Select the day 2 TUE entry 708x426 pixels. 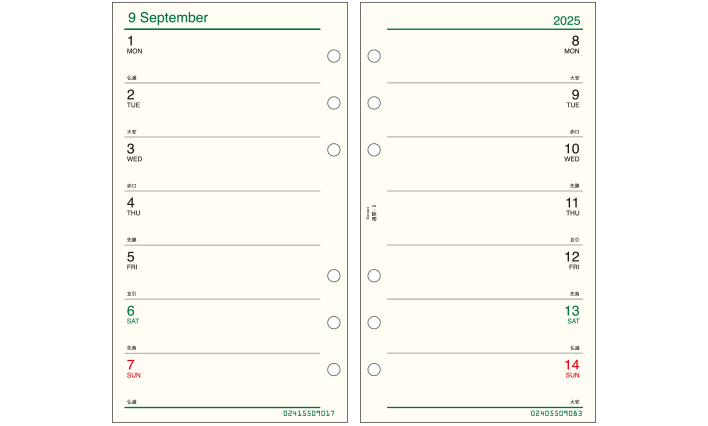[x=133, y=98]
